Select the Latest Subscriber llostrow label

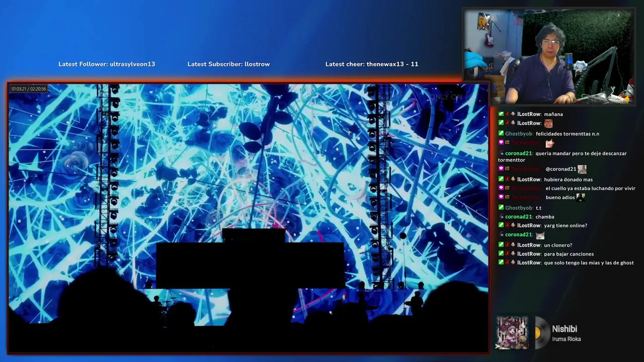(228, 64)
